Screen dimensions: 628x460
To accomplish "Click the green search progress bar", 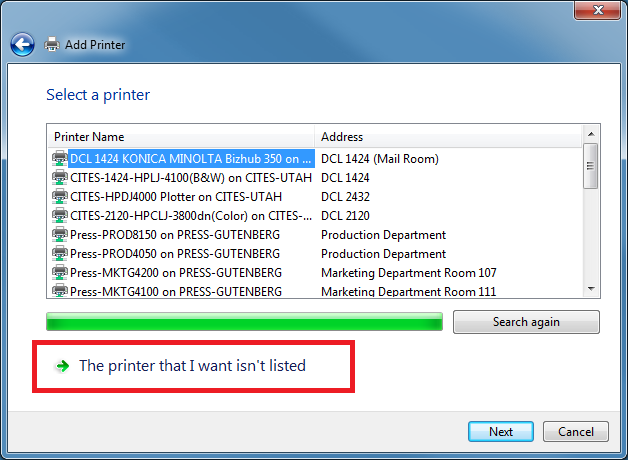I will (x=244, y=322).
